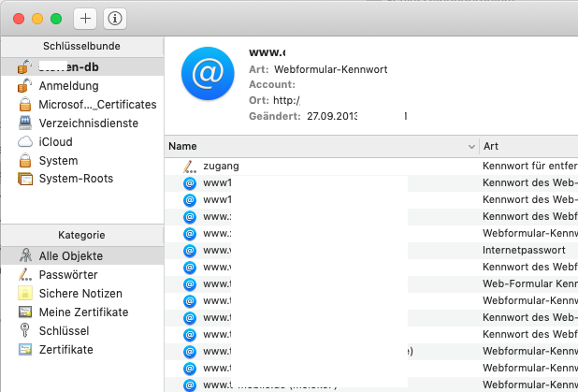
Task: Click the Kennwort für entfer cell
Action: point(529,166)
